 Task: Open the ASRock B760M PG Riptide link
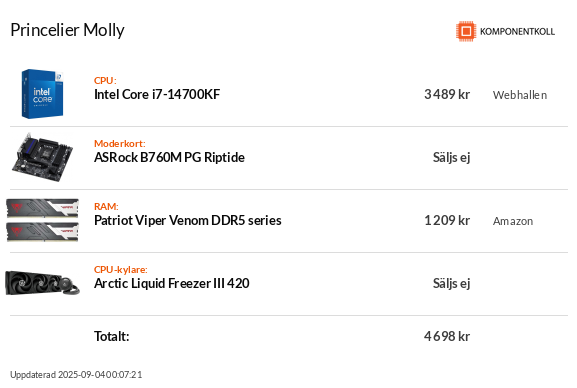point(169,158)
